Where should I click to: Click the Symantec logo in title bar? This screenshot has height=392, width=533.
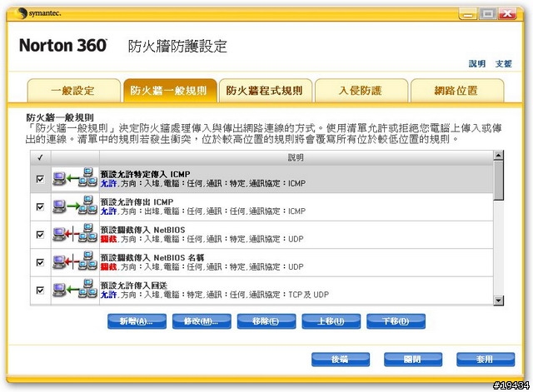(37, 13)
